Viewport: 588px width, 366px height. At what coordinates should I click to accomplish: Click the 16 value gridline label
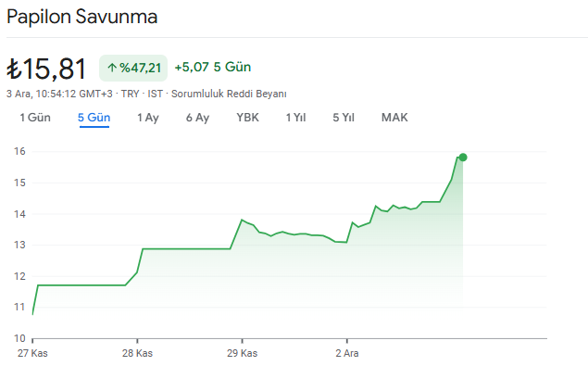(x=19, y=151)
